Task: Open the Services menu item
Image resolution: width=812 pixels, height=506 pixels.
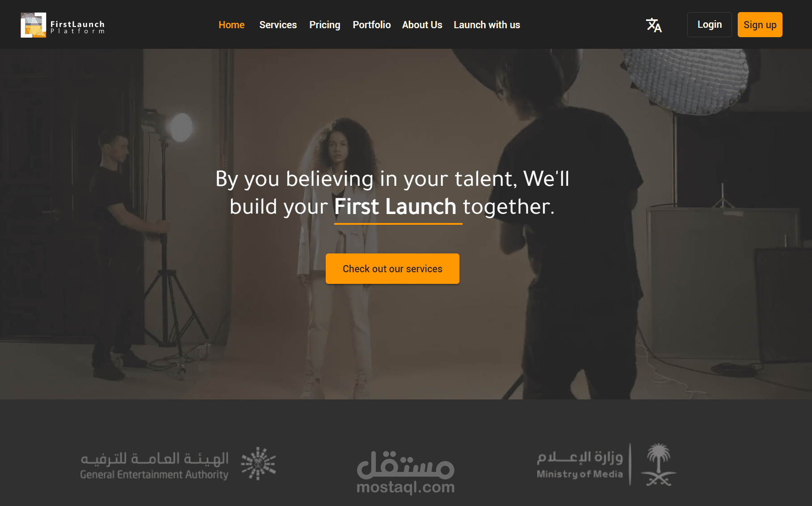Action: point(278,25)
